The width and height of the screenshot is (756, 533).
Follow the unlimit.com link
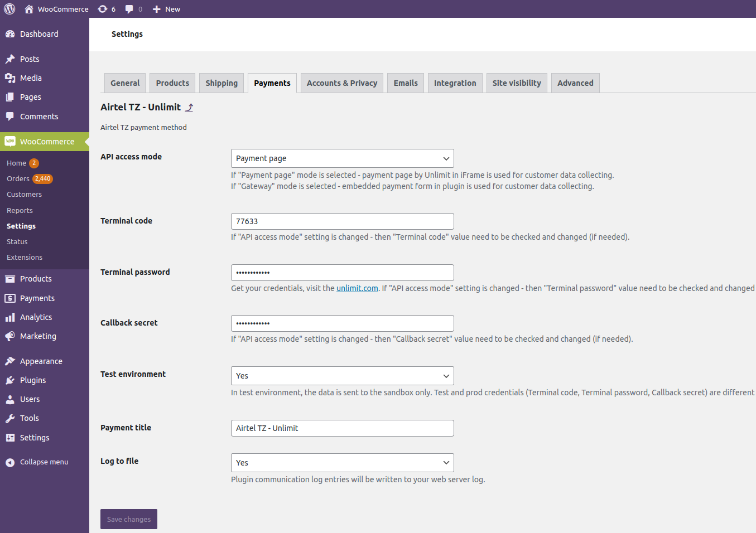click(357, 288)
